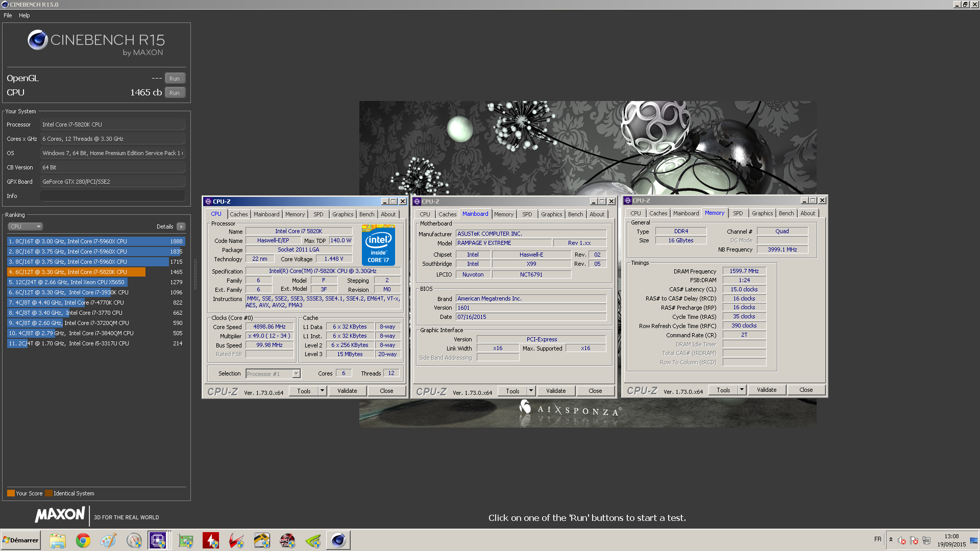Open the NVIDIA icon in the taskbar
The height and width of the screenshot is (551, 980).
(x=313, y=540)
